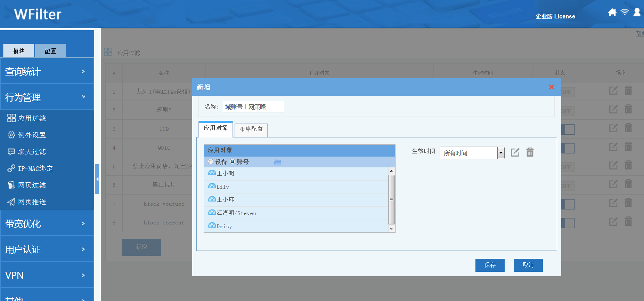Open IP-MAC绑定 in the sidebar
The height and width of the screenshot is (301, 644).
(x=35, y=168)
